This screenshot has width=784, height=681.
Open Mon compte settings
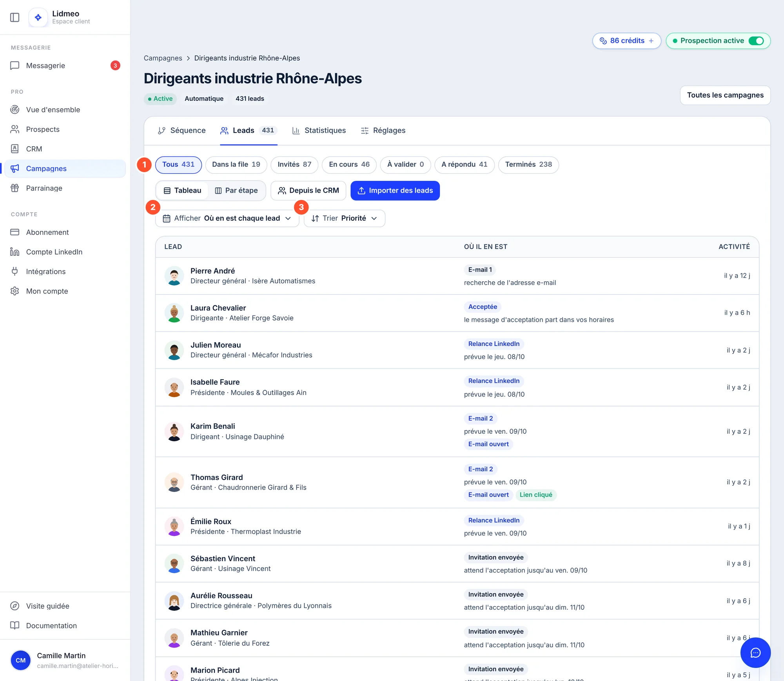point(65,291)
